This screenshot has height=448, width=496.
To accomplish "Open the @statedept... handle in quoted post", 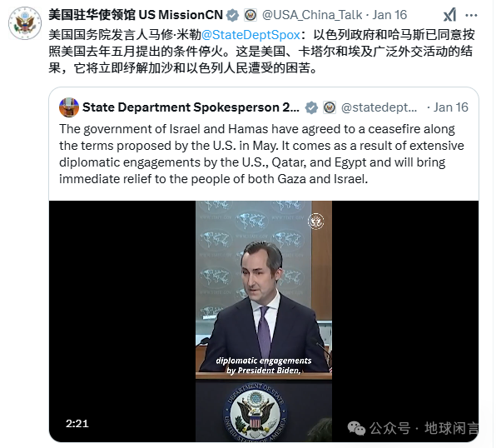I will pyautogui.click(x=379, y=107).
